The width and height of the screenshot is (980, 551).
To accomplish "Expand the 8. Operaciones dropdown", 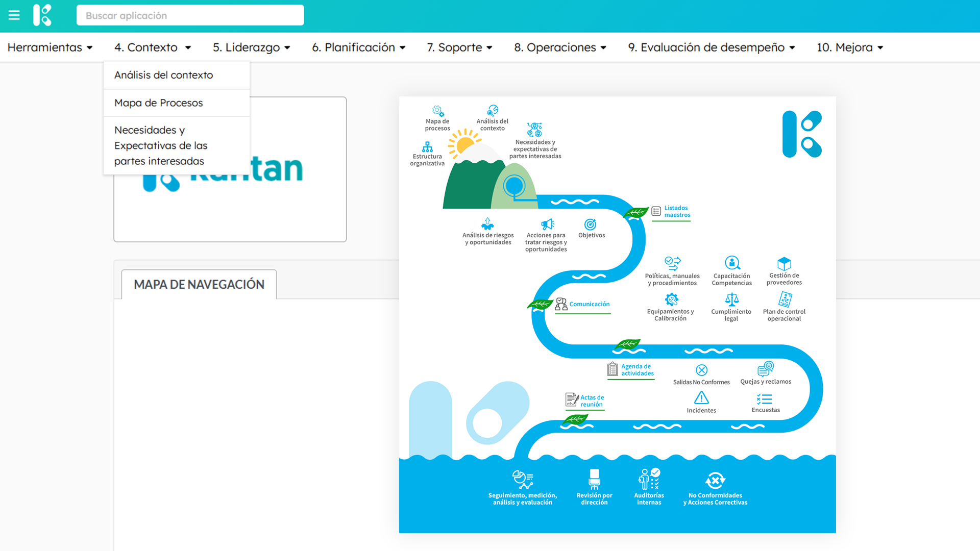I will click(x=560, y=47).
